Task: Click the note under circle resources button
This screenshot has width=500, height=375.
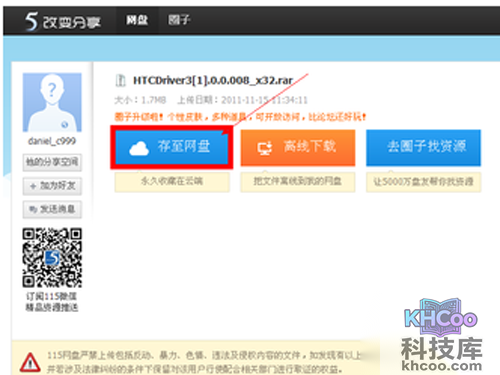Action: (423, 182)
